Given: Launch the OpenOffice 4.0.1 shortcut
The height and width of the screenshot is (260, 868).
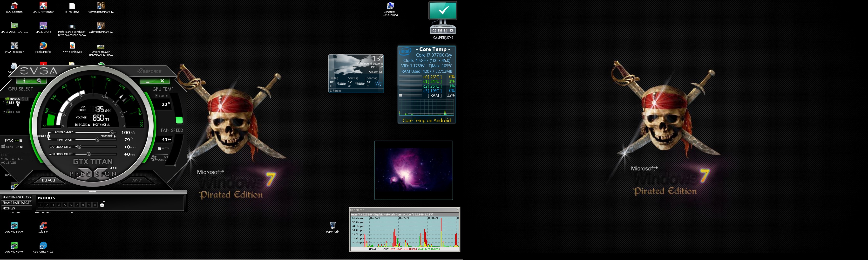Looking at the screenshot, I should pos(43,247).
